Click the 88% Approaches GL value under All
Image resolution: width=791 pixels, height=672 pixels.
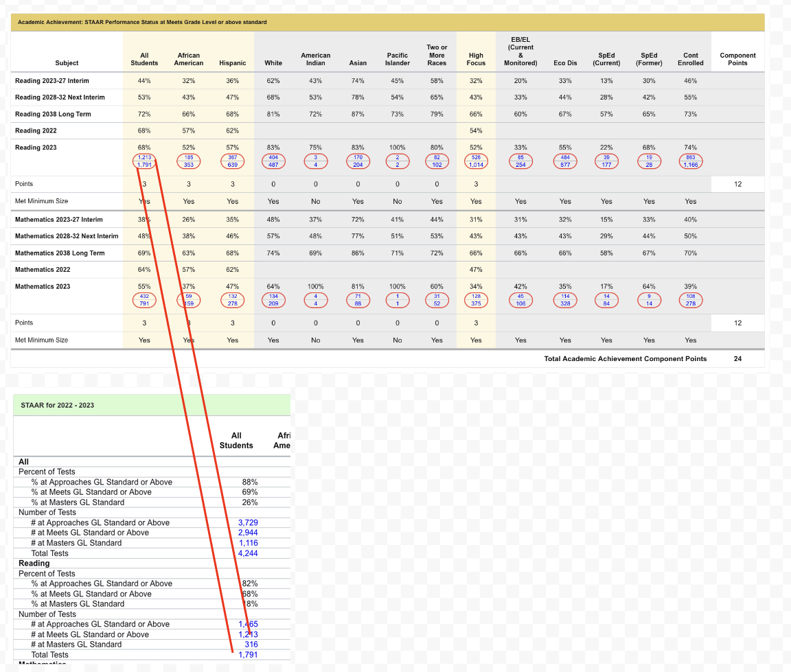(250, 482)
